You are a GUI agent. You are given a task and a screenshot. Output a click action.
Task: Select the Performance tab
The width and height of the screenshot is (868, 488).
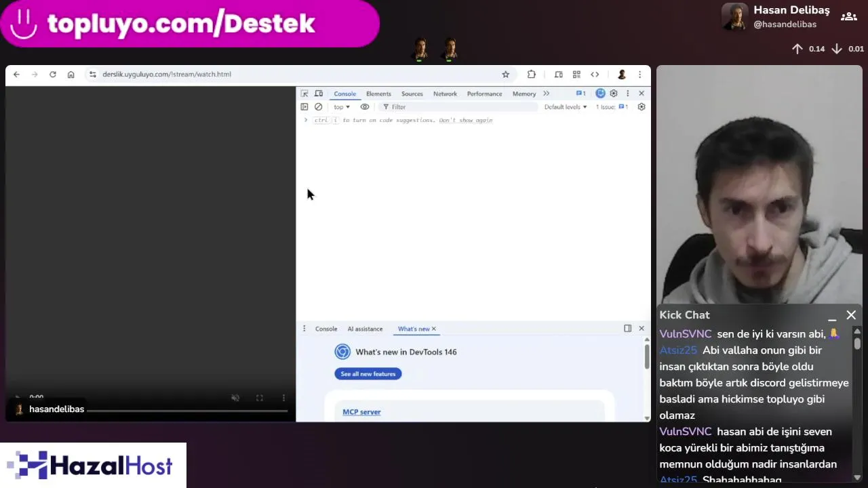click(484, 94)
